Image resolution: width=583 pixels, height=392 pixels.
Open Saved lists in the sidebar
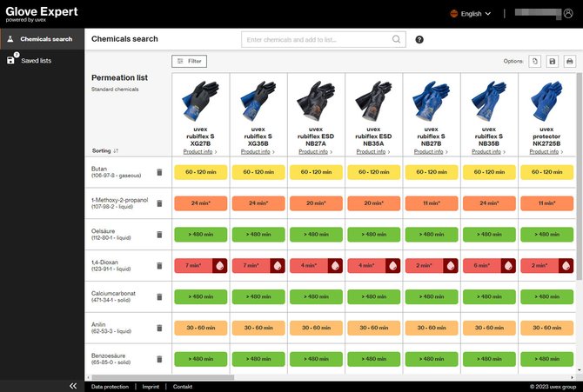(42, 60)
